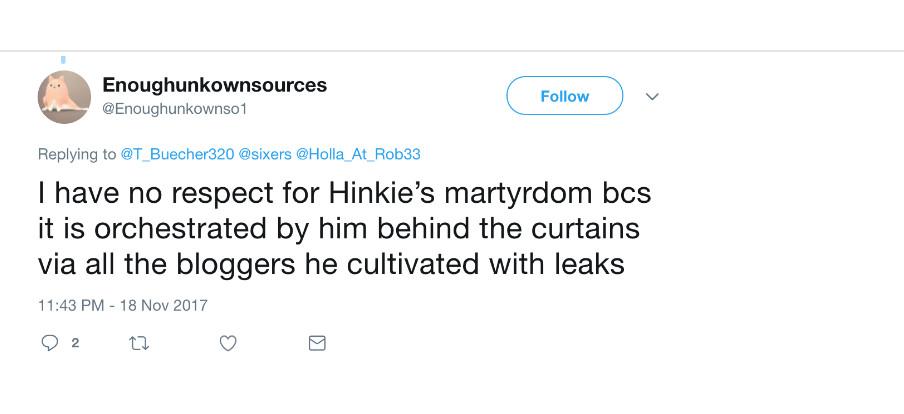Click the reply count number 2

pos(75,343)
